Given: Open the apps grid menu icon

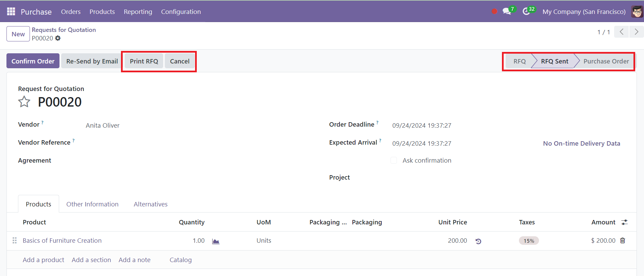Looking at the screenshot, I should pyautogui.click(x=11, y=12).
